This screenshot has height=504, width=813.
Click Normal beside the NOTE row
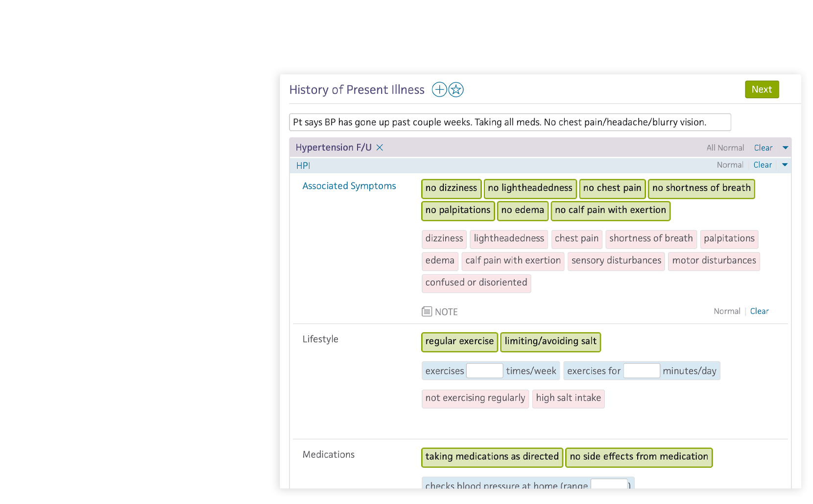pyautogui.click(x=727, y=311)
